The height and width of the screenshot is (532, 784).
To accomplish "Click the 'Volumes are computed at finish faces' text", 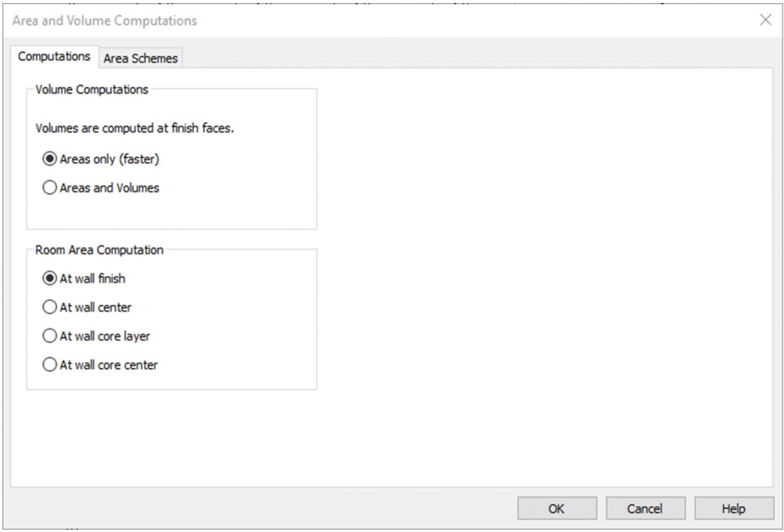I will click(135, 129).
